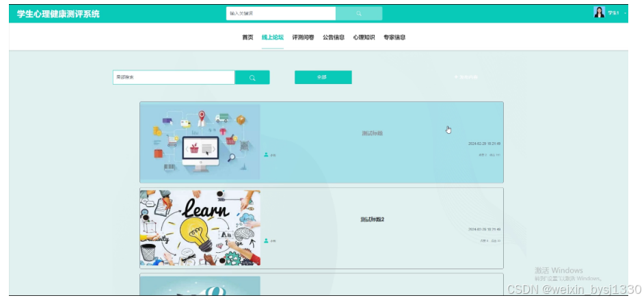Click the like and view counts of first post

[x=489, y=155]
